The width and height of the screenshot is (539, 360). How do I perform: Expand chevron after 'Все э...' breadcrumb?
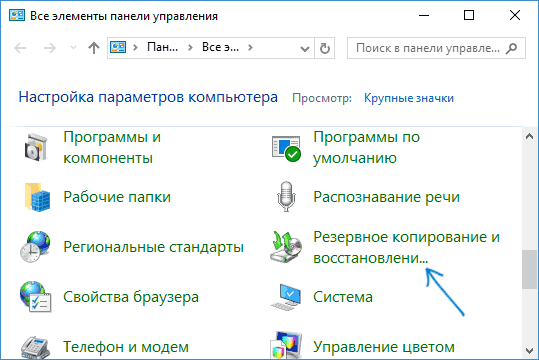click(x=250, y=47)
